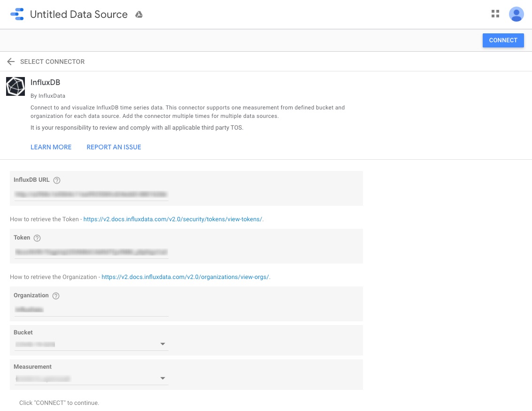Show help for Organization field
The width and height of the screenshot is (532, 411).
pyautogui.click(x=56, y=295)
